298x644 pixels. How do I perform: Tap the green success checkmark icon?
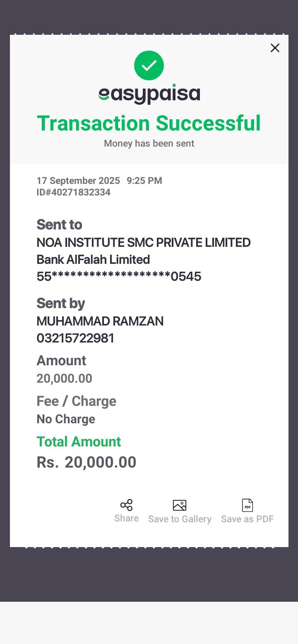[149, 65]
